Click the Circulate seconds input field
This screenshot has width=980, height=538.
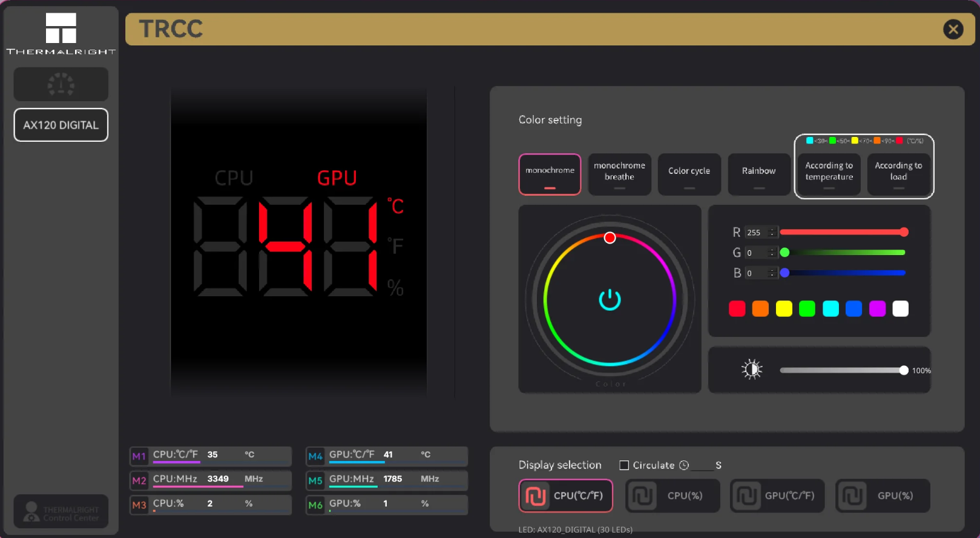pyautogui.click(x=702, y=465)
